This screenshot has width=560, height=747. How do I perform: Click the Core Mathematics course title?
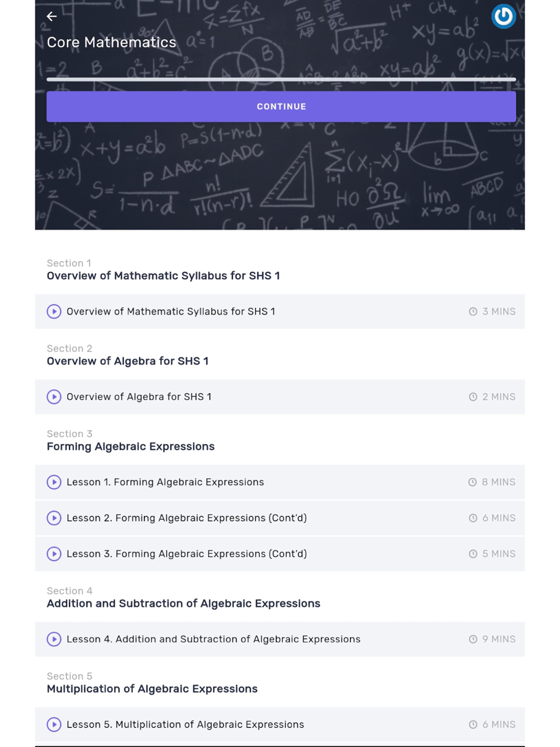pos(111,42)
